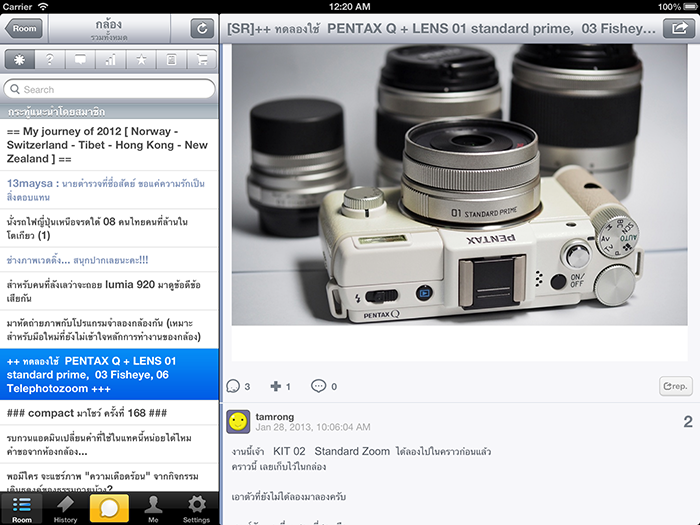700x525 pixels.
Task: Go back with the Room button
Action: click(x=24, y=29)
